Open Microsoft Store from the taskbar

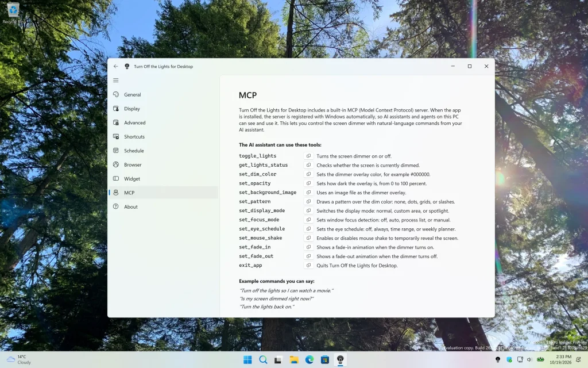(x=325, y=360)
